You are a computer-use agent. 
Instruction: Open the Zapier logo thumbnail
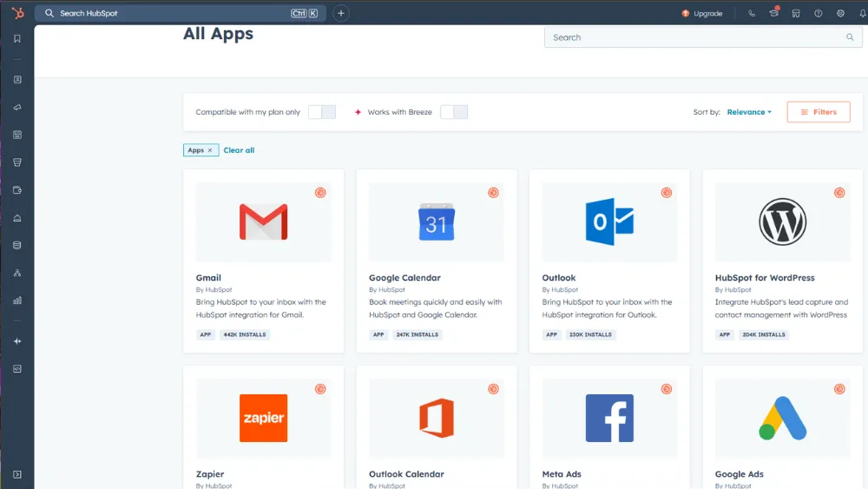tap(264, 418)
